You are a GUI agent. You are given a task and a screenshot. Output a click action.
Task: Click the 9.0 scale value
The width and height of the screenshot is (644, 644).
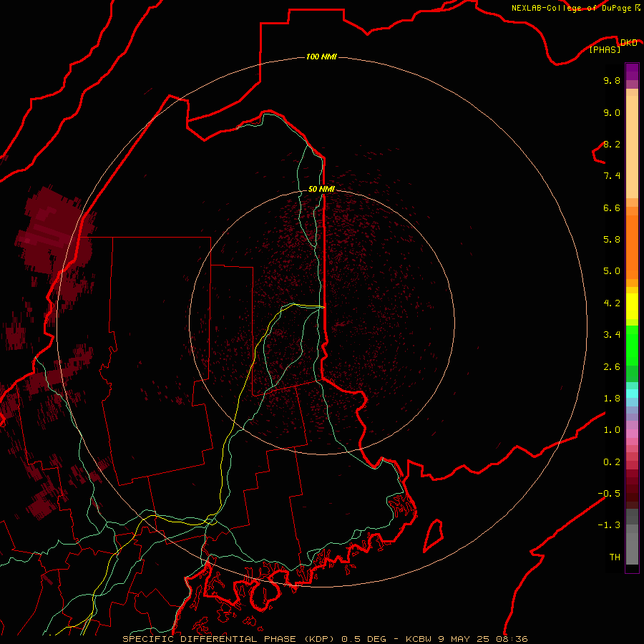(x=612, y=112)
